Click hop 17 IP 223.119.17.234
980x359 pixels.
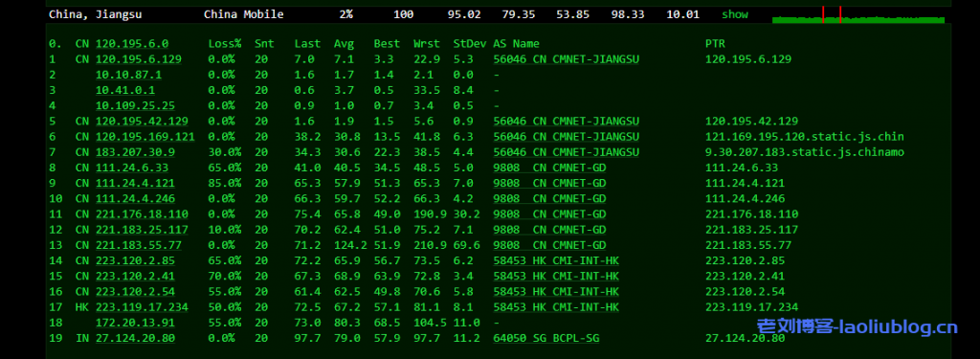coord(142,307)
